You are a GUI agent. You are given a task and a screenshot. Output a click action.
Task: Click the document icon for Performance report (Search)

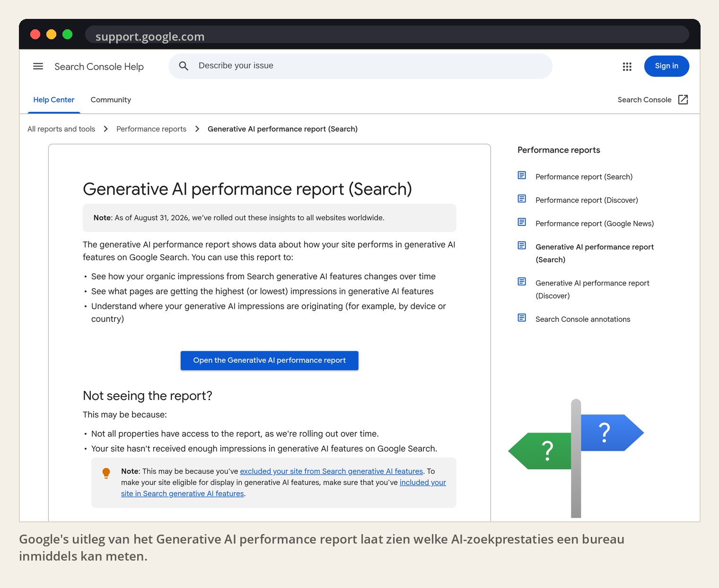pyautogui.click(x=522, y=175)
